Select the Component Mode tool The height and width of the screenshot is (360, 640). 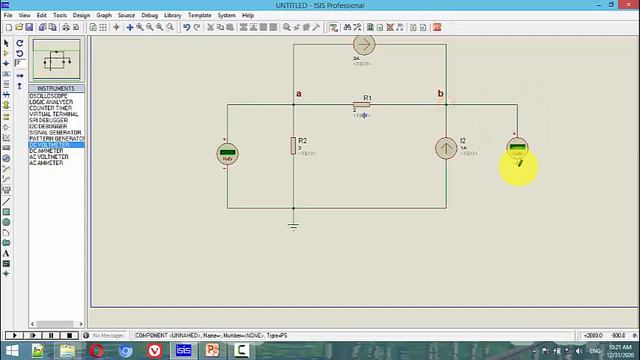click(x=6, y=53)
